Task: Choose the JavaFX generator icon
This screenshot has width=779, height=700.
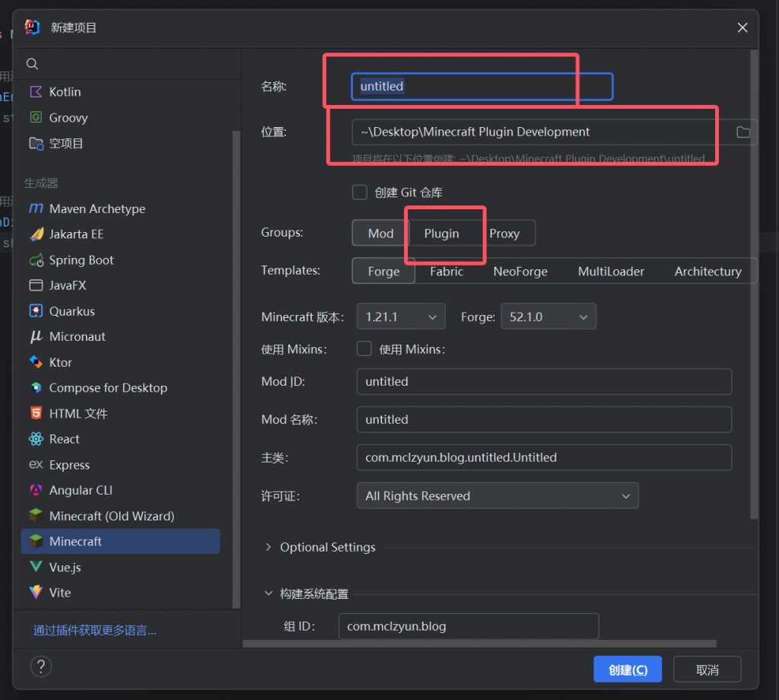Action: tap(36, 285)
